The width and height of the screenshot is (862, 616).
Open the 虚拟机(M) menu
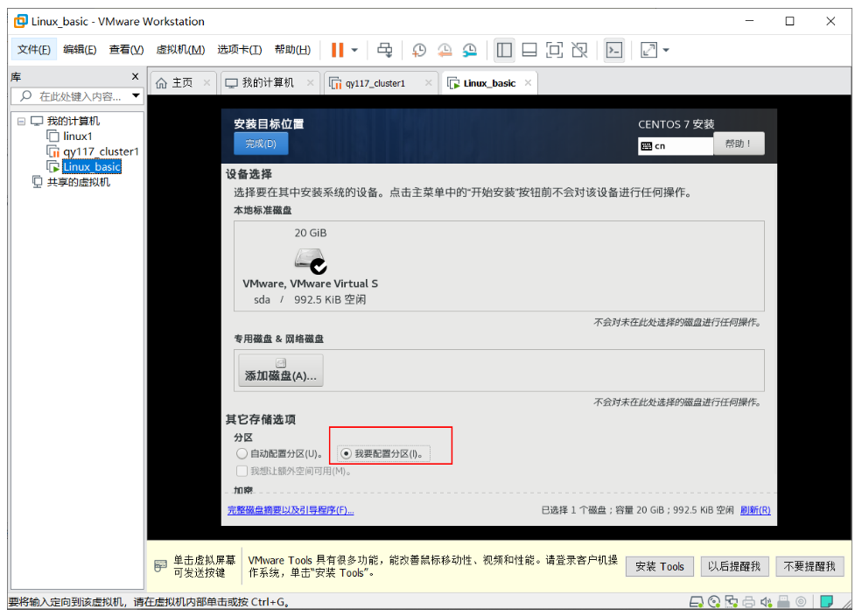tap(180, 50)
